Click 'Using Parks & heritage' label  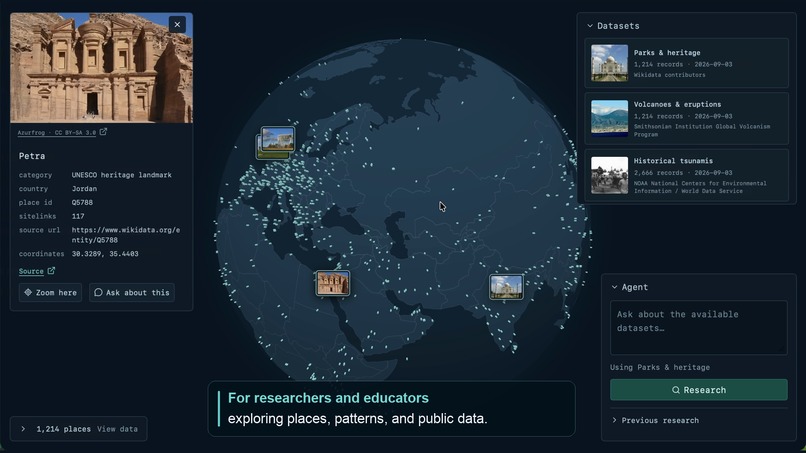[x=660, y=367]
